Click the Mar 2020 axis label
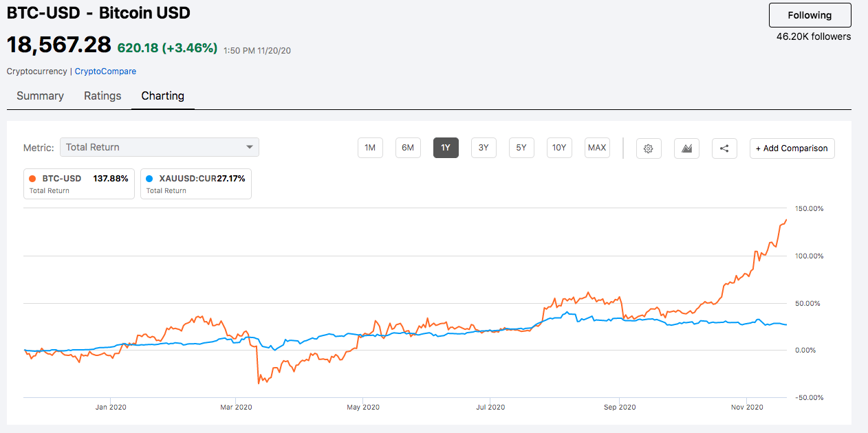This screenshot has width=868, height=433. tap(236, 407)
